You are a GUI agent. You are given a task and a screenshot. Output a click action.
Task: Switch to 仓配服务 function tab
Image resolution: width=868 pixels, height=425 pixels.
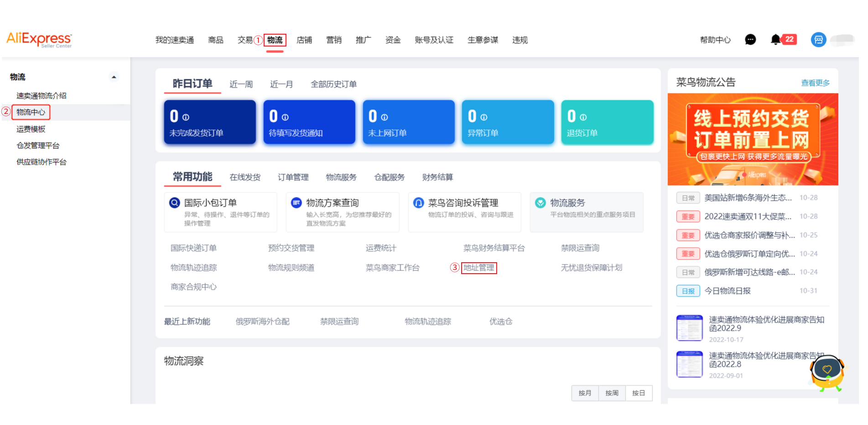pyautogui.click(x=390, y=177)
